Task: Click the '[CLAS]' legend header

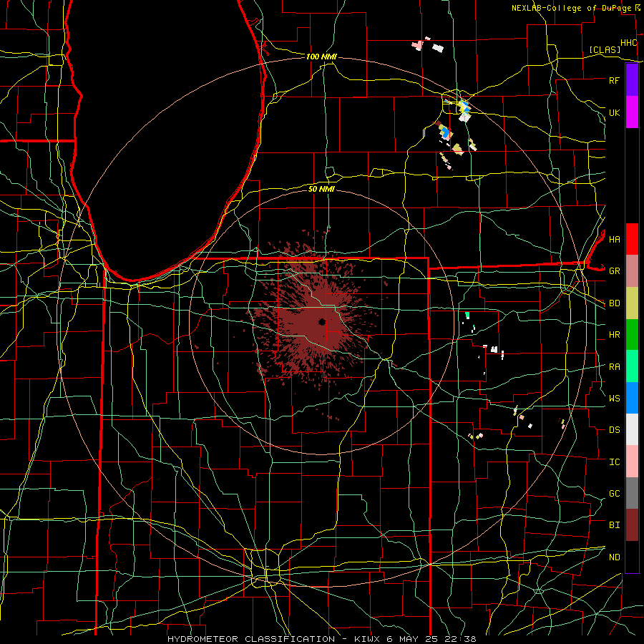Action: coord(605,49)
